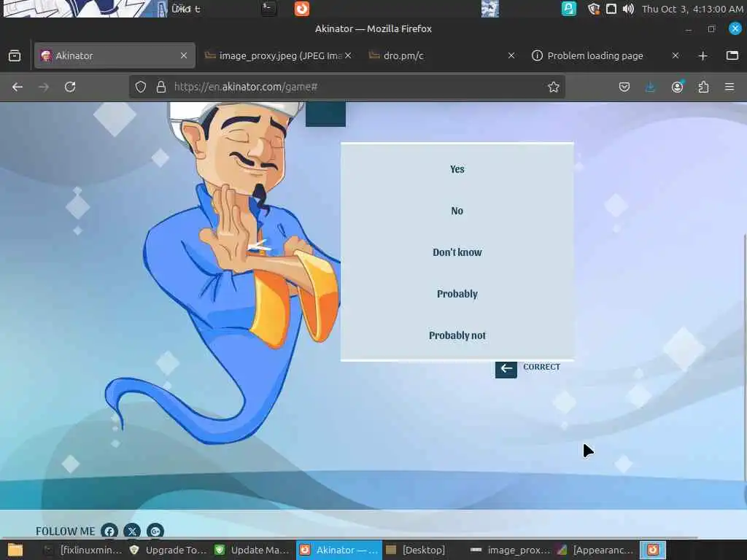Screen dimensions: 747x560
Task: Open the Firefox account icon
Action: pos(677,87)
